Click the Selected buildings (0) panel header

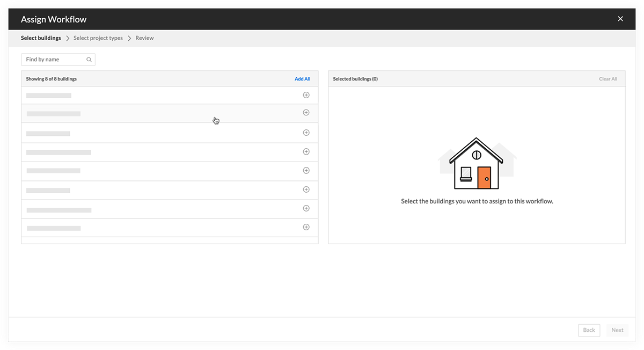click(355, 78)
